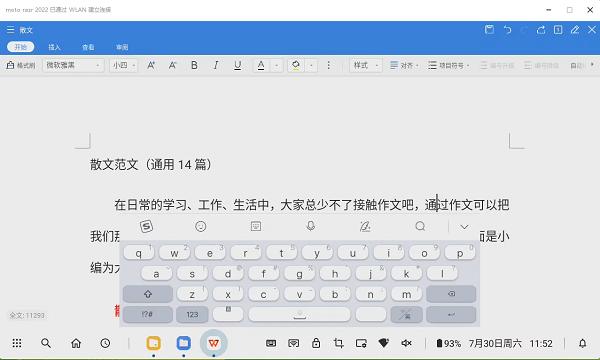Viewport: 600px width, 360px height.
Task: Toggle the Chinese/English language key
Action: (x=406, y=314)
